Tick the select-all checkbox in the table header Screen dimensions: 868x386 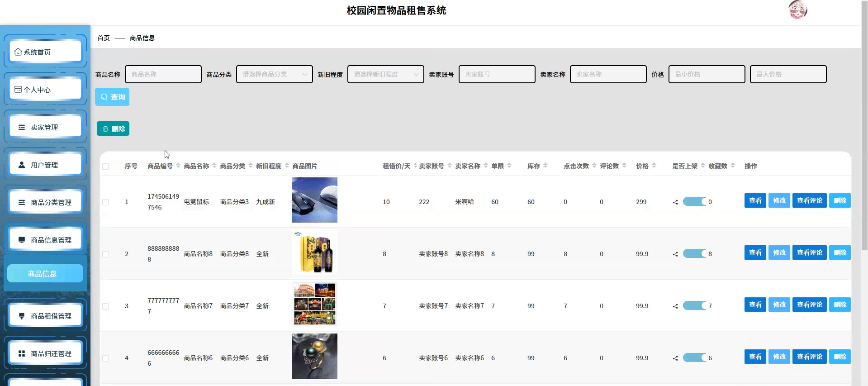pos(105,166)
